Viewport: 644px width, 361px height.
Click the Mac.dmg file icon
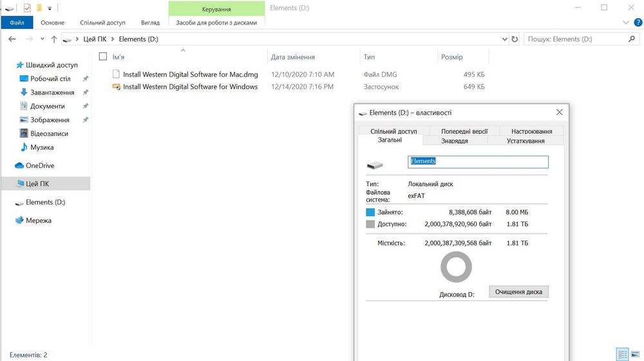[116, 74]
